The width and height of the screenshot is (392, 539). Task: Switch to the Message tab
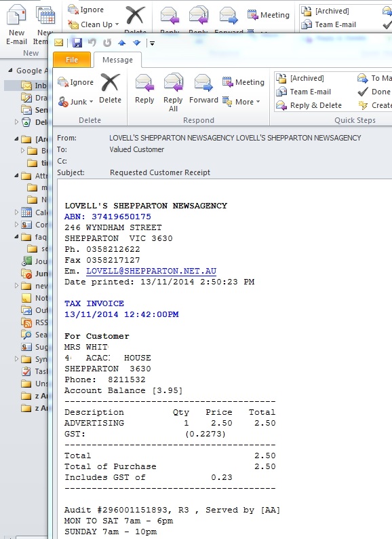117,60
